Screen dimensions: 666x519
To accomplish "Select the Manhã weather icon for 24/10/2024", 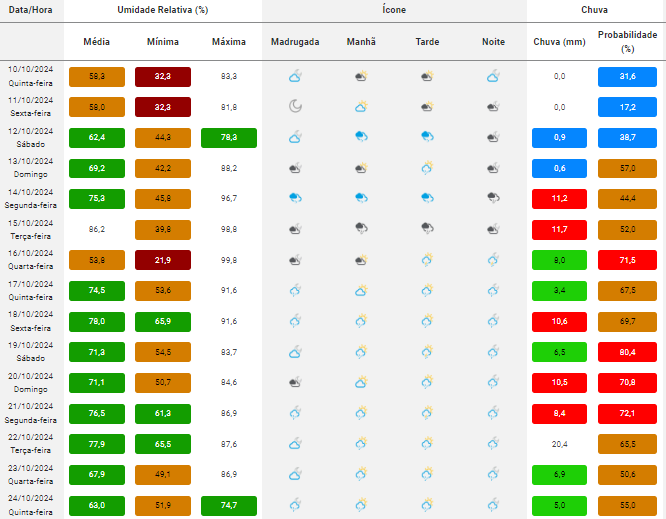I will [361, 503].
